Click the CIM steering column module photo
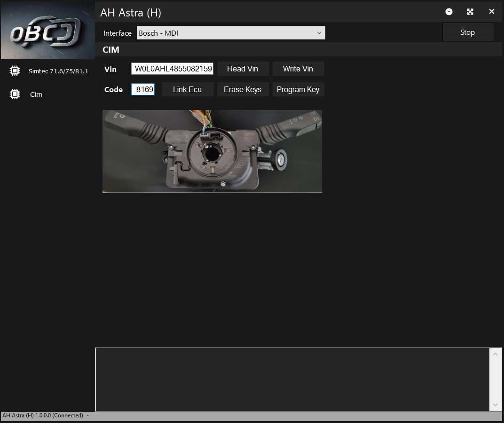Viewport: 504px width, 423px height. coord(212,151)
